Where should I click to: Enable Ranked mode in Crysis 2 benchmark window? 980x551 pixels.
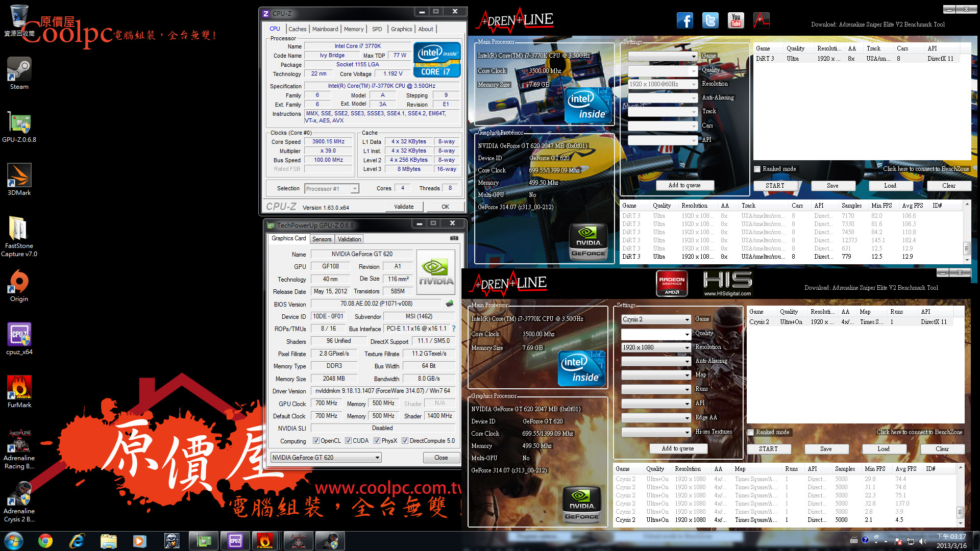(751, 432)
